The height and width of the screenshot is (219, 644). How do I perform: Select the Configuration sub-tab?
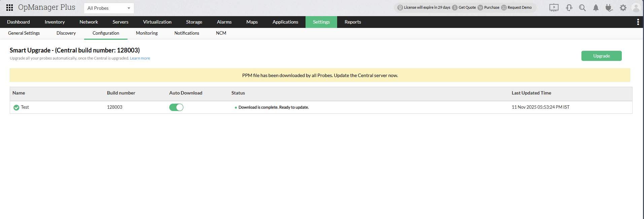(106, 33)
